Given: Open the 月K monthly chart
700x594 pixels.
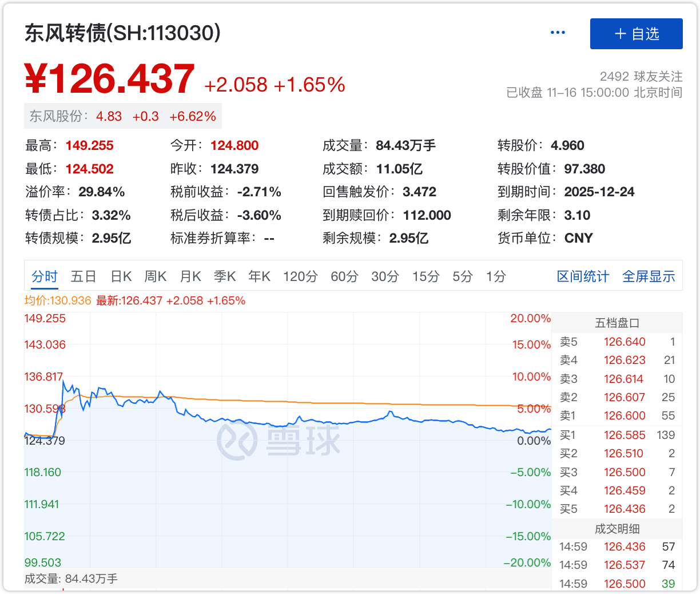Looking at the screenshot, I should tap(190, 277).
